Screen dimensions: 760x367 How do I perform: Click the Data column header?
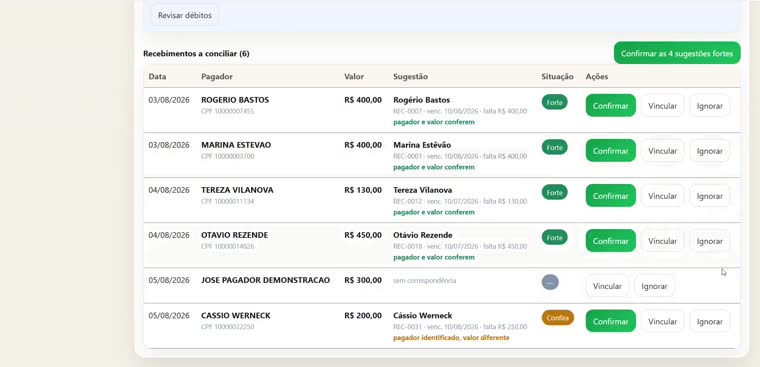pos(157,77)
